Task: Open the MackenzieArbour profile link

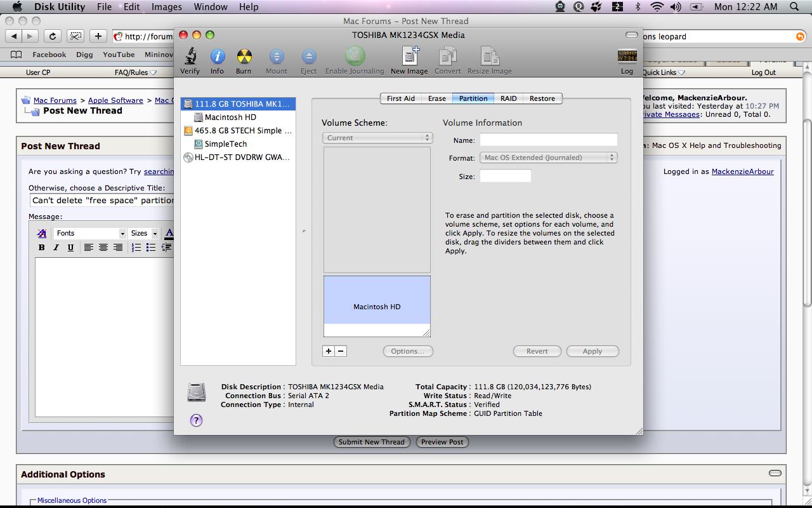Action: 743,171
